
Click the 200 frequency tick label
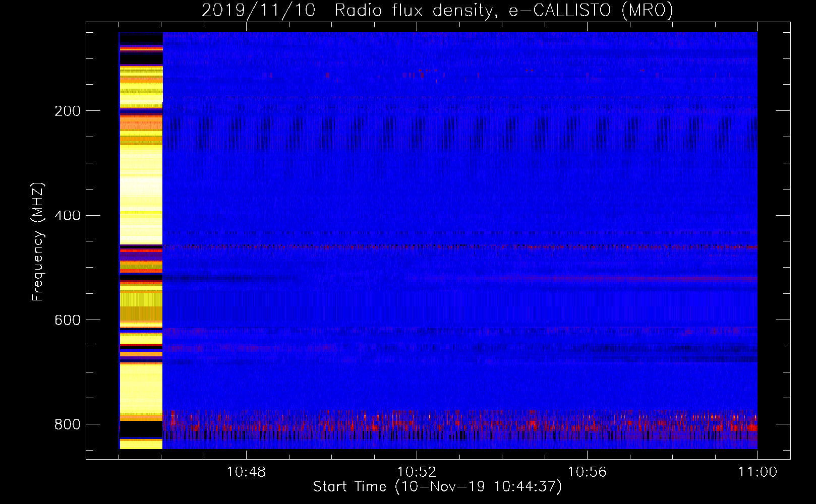pos(68,111)
